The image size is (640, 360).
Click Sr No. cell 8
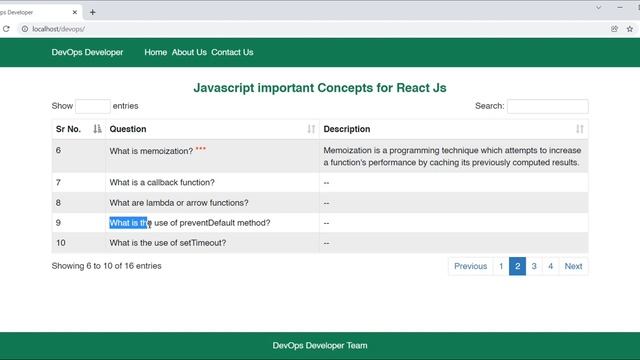(78, 202)
